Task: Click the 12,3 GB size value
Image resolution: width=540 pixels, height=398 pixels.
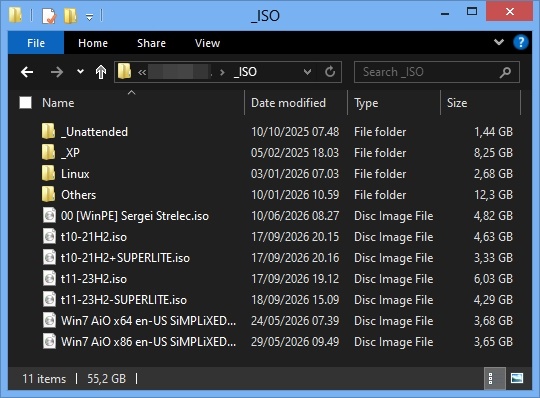Action: click(493, 195)
